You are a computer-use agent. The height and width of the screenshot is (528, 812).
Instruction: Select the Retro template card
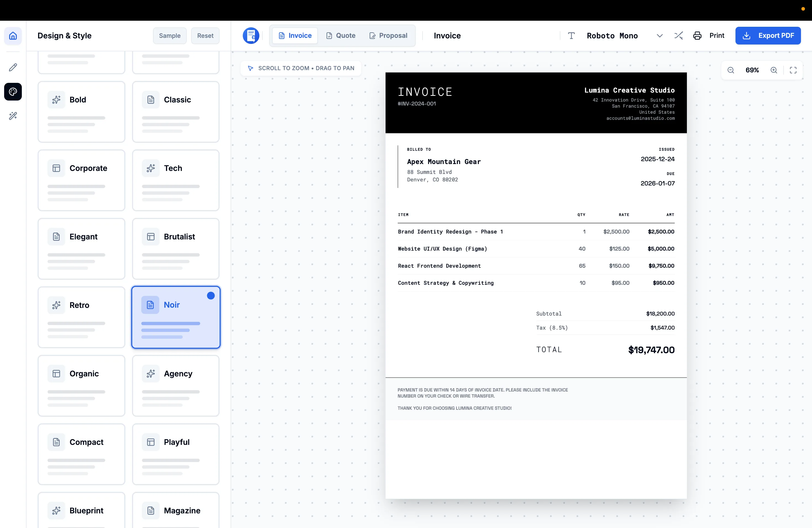81,318
